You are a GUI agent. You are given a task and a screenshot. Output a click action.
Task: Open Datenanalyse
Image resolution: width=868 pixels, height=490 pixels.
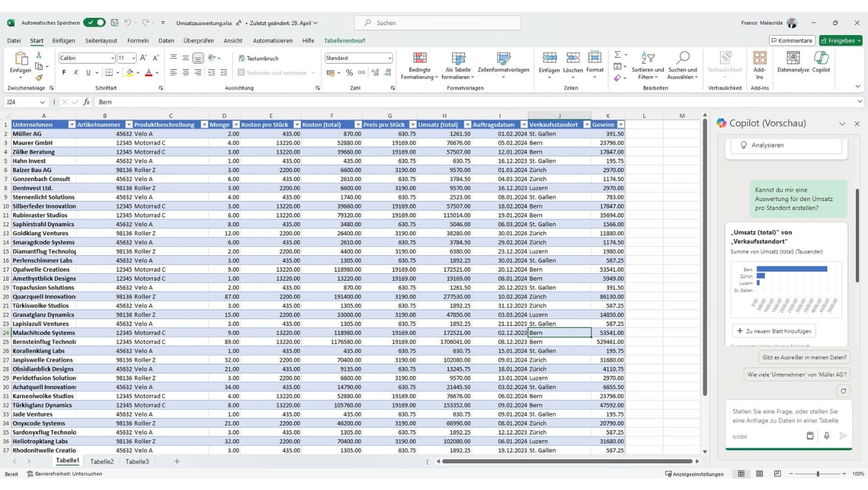coord(793,62)
